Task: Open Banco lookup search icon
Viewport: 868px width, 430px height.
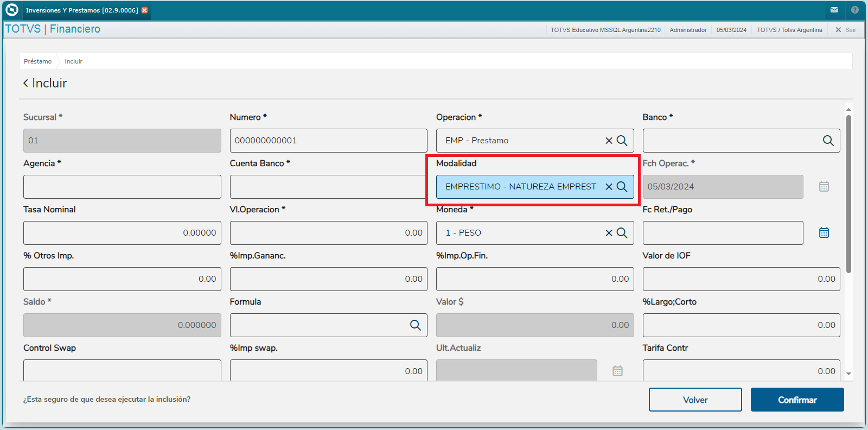Action: (x=828, y=141)
